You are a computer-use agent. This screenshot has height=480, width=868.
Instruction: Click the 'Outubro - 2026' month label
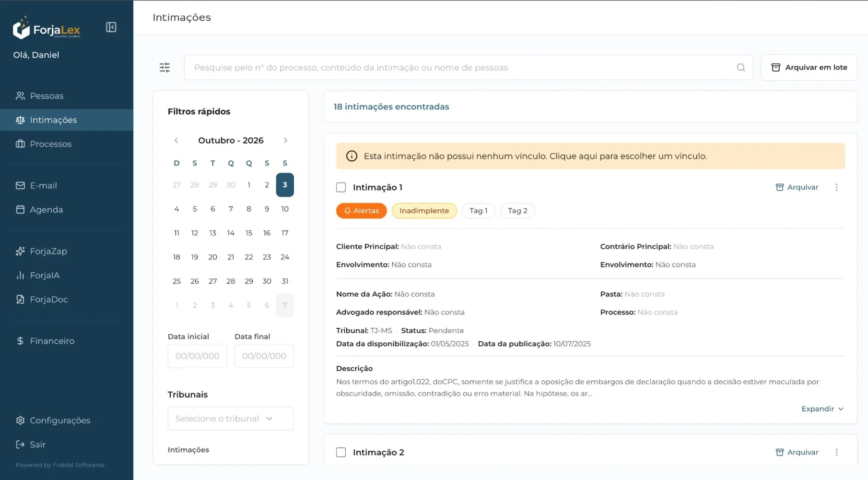point(231,141)
